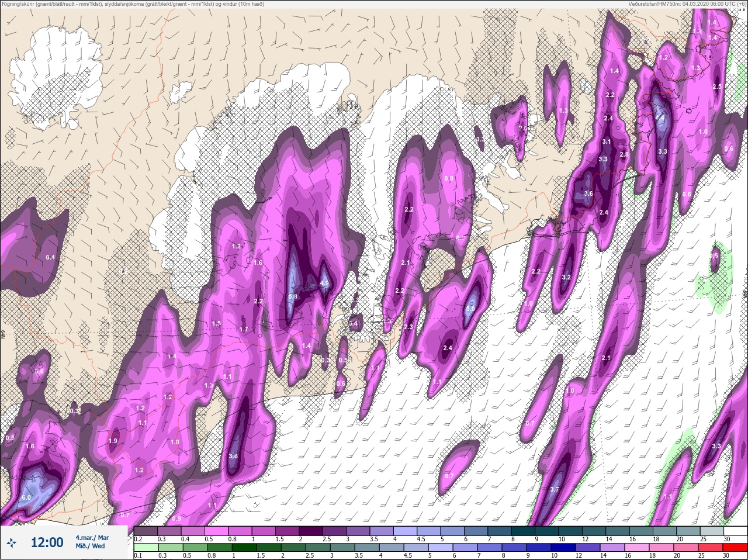The height and width of the screenshot is (560, 748).
Task: Click the 2.3 precipitation value on the map
Action: [x=408, y=327]
